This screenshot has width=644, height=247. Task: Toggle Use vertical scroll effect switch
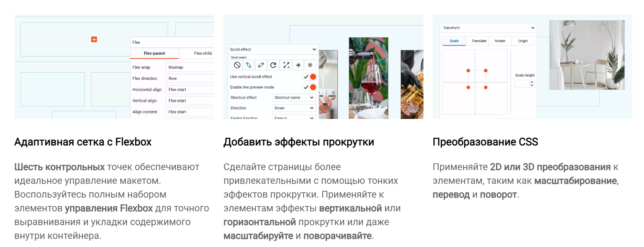tap(310, 77)
